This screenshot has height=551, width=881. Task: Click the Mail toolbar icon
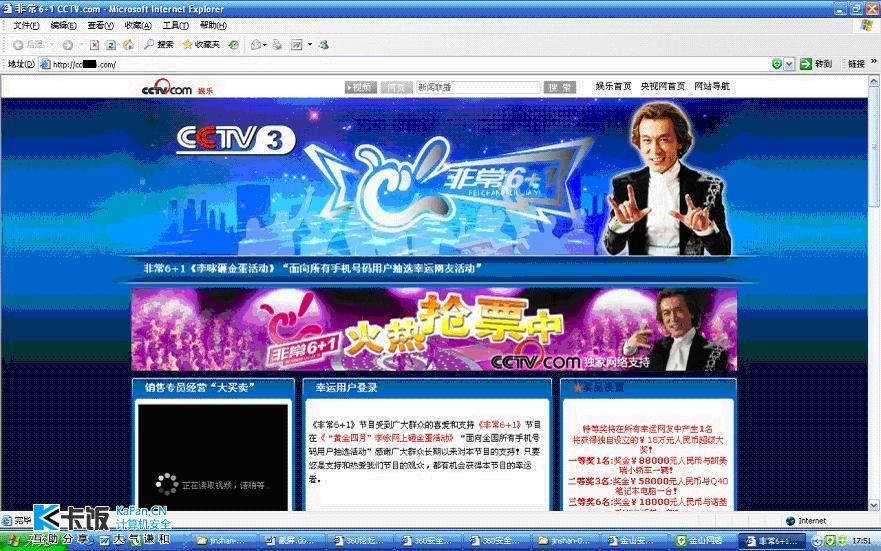click(256, 45)
